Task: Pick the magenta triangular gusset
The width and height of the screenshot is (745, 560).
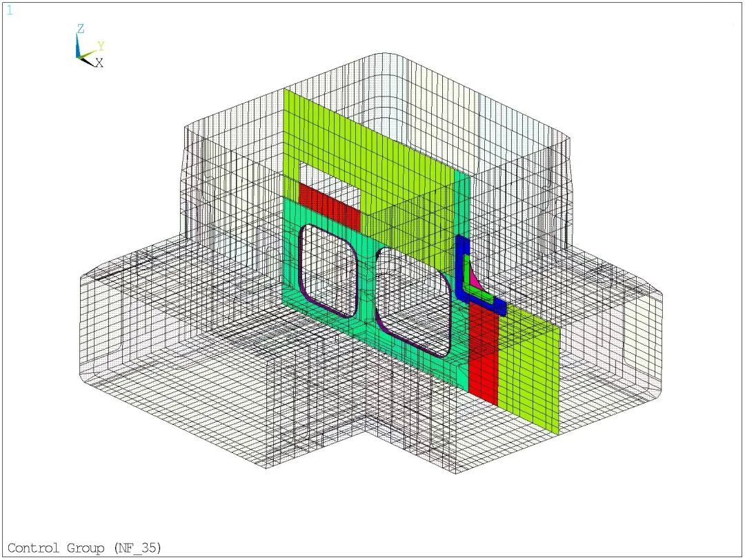Action: [474, 279]
